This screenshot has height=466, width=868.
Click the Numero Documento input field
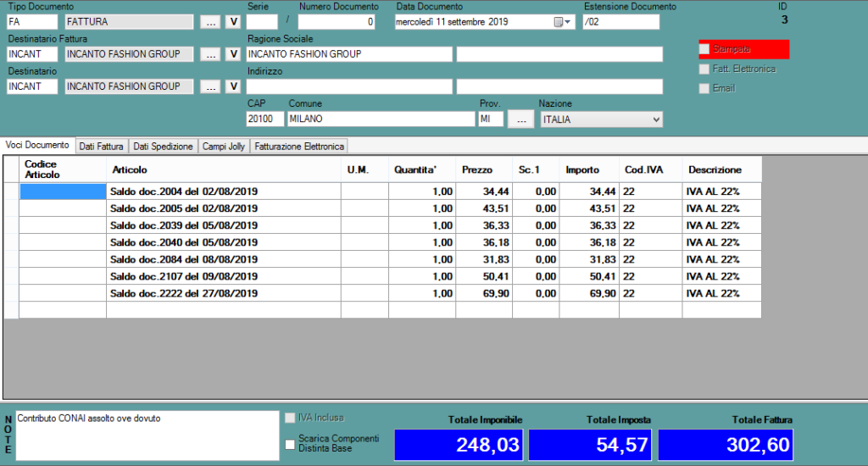pos(337,22)
